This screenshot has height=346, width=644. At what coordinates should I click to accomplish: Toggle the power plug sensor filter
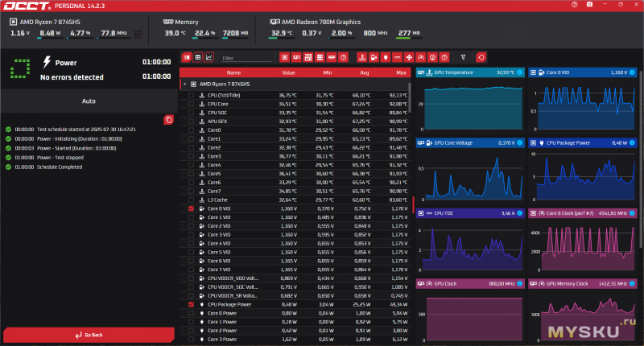pos(386,57)
